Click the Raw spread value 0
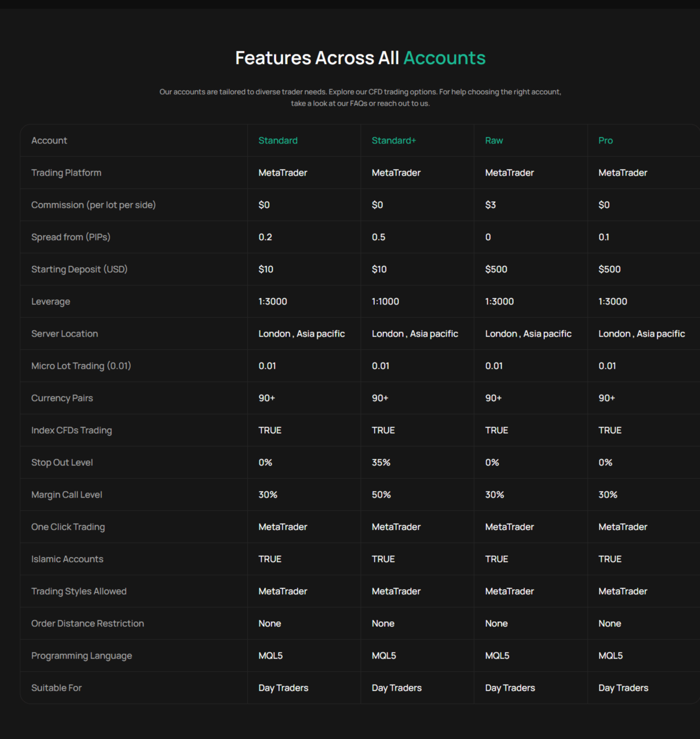Viewport: 700px width, 739px height. [488, 237]
